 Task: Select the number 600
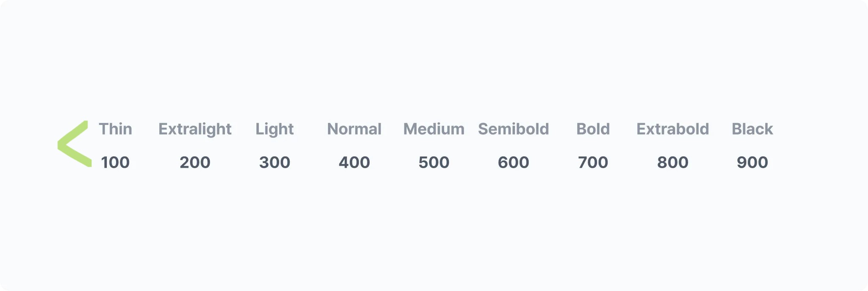point(513,162)
